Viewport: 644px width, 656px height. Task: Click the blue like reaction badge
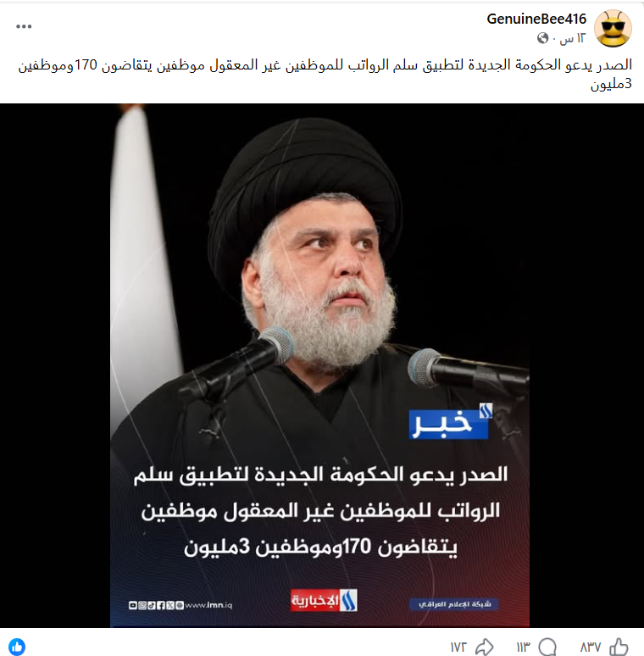click(17, 647)
